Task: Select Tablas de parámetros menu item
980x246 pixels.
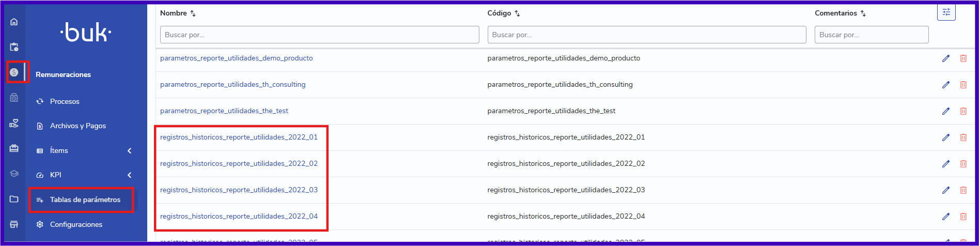Action: click(x=85, y=199)
